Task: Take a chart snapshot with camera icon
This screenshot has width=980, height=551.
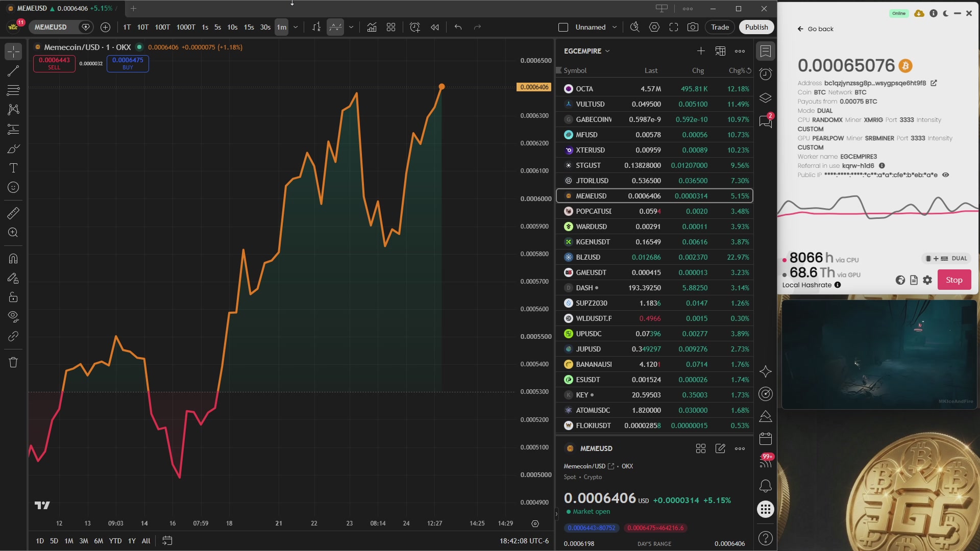Action: point(693,27)
